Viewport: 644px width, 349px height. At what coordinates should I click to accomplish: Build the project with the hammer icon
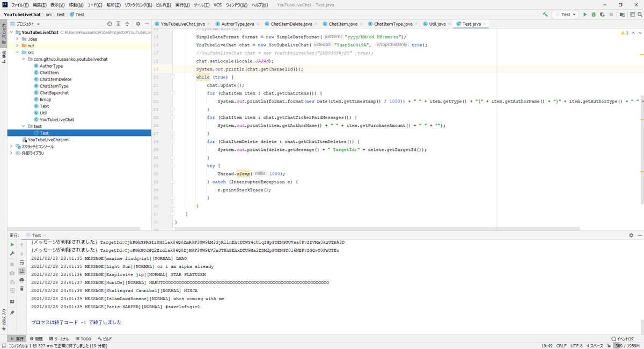(545, 14)
